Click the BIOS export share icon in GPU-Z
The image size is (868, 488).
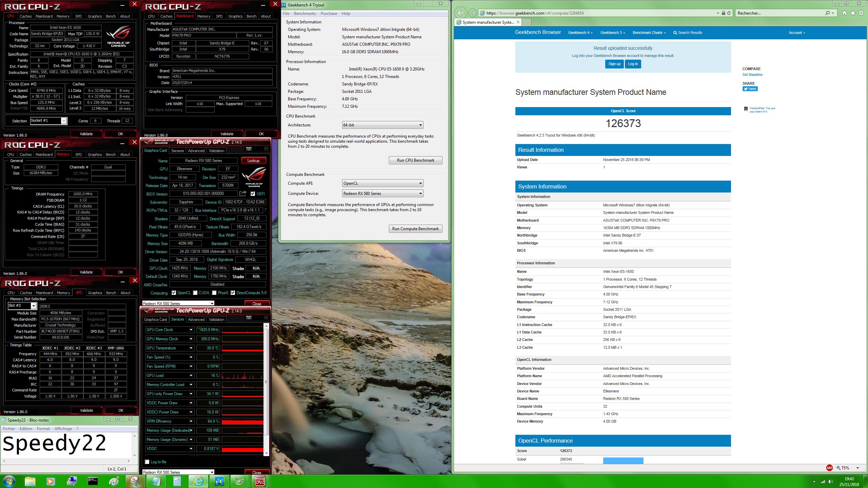pos(243,194)
